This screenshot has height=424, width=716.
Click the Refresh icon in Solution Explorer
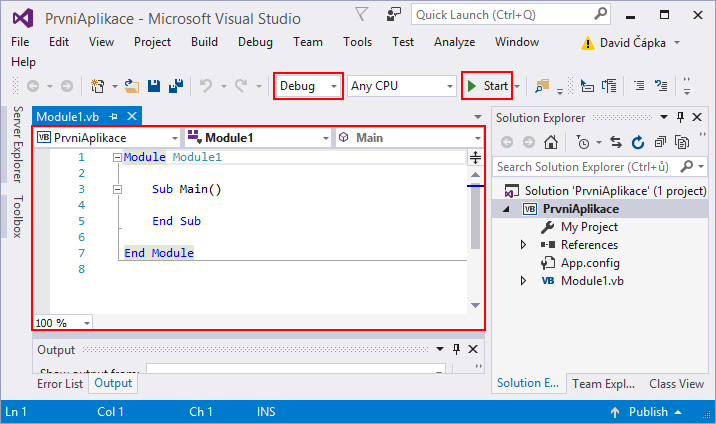click(x=638, y=142)
